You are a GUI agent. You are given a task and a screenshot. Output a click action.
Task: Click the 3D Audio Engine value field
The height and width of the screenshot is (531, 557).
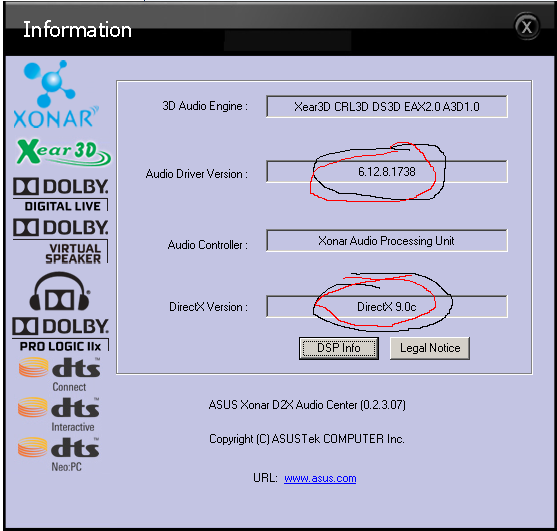pos(387,107)
